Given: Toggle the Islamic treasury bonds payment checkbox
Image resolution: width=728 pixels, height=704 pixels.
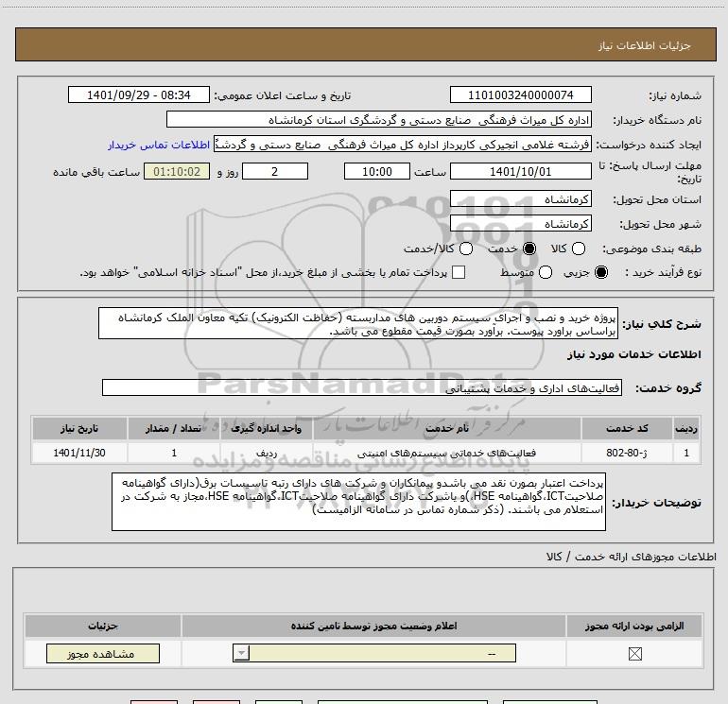Looking at the screenshot, I should point(459,272).
